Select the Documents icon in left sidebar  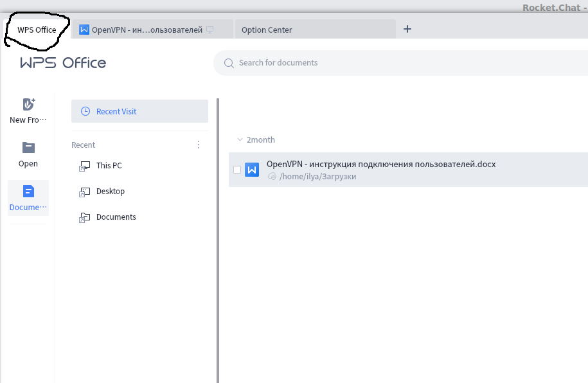28,191
